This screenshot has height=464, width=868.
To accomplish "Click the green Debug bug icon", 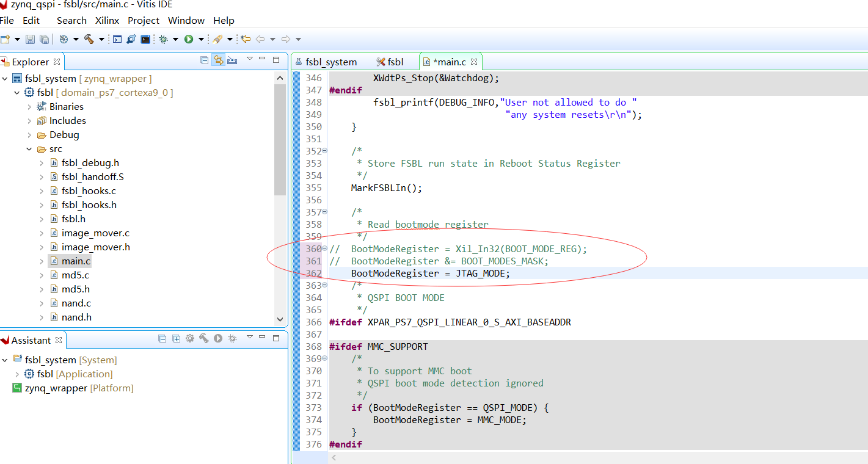I will (163, 39).
